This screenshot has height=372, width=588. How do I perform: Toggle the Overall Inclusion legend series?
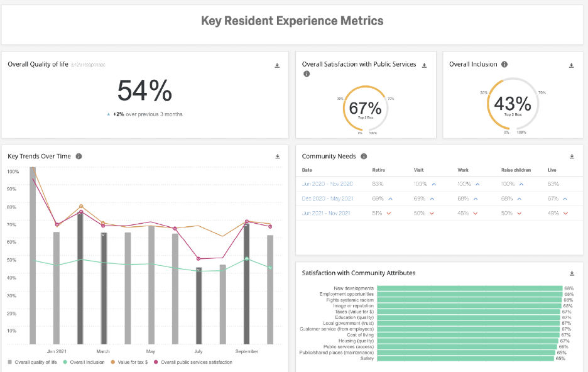[87, 362]
